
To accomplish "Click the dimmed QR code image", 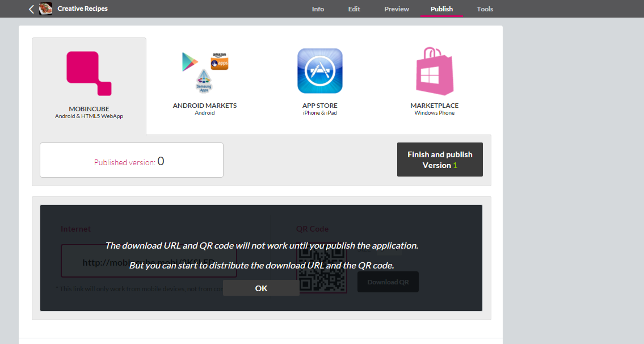I will pos(322,267).
